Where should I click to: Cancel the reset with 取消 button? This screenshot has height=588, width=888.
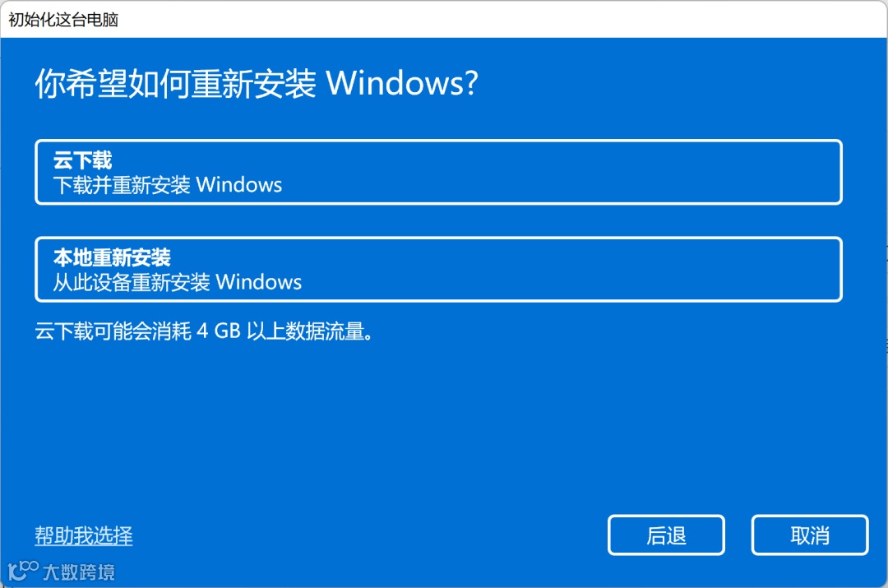[x=810, y=535]
